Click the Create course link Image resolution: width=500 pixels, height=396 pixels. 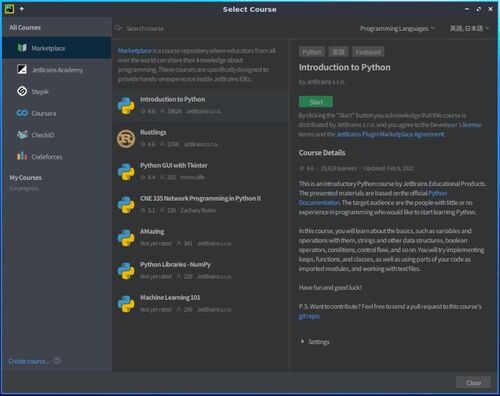29,361
